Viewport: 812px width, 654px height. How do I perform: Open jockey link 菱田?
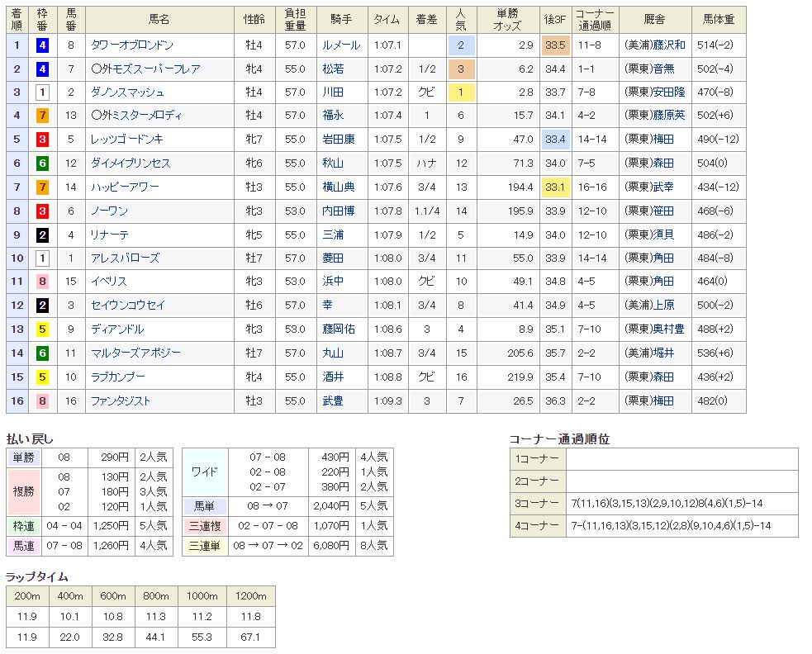click(x=333, y=258)
